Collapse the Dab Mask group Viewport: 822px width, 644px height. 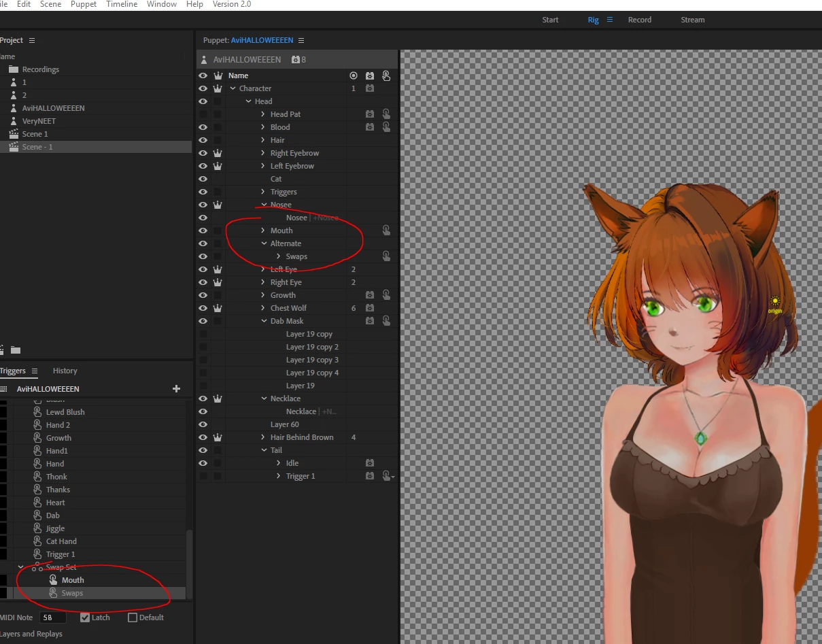pos(264,321)
